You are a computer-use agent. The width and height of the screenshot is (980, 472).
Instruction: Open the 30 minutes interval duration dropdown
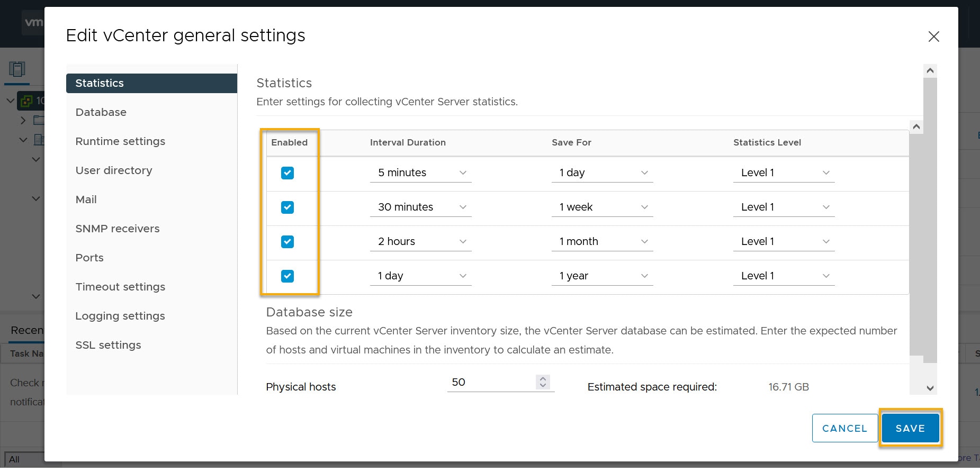[x=420, y=207]
